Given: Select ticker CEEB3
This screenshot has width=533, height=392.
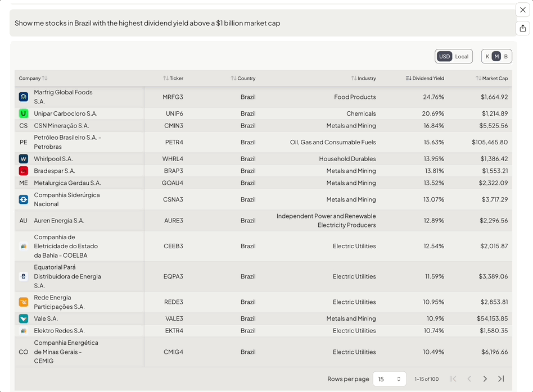Looking at the screenshot, I should tap(173, 246).
